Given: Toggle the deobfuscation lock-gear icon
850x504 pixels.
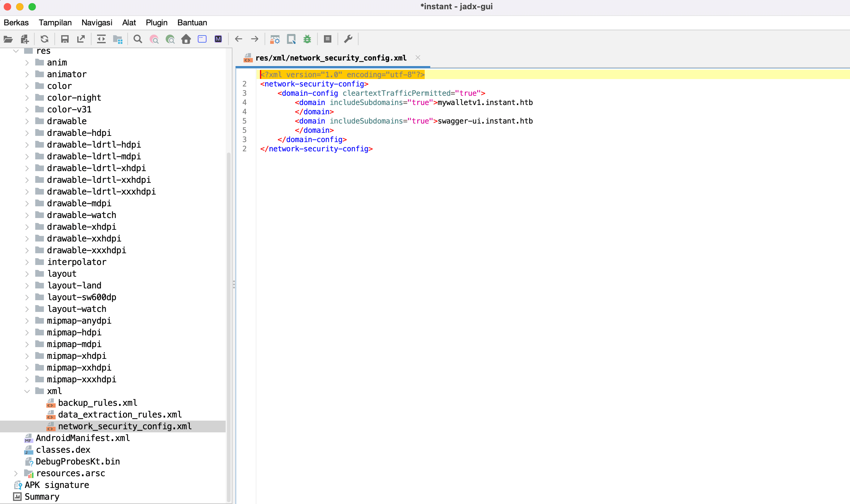Looking at the screenshot, I should tap(274, 39).
